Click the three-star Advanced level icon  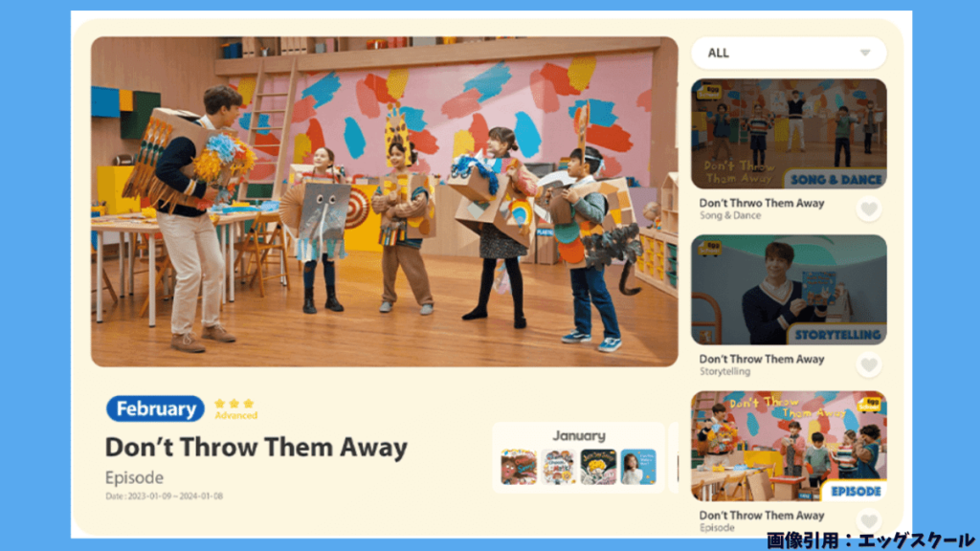coord(235,408)
